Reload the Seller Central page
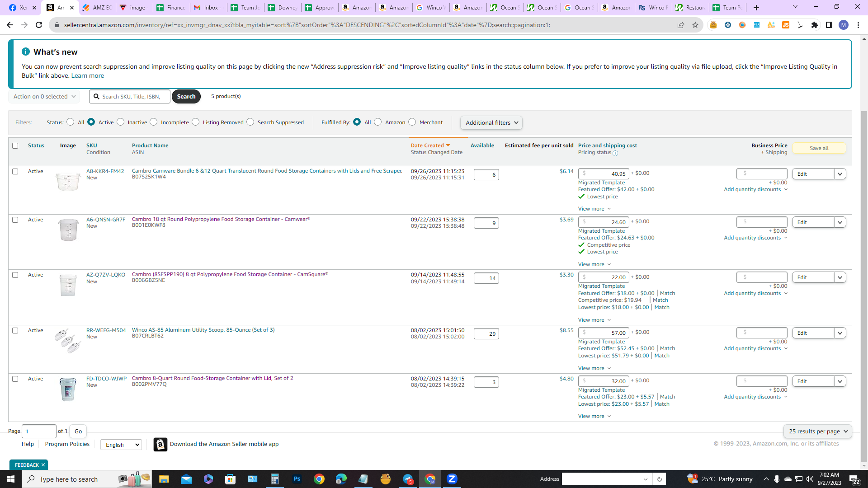Screen dimensions: 868x488 pos(39,25)
